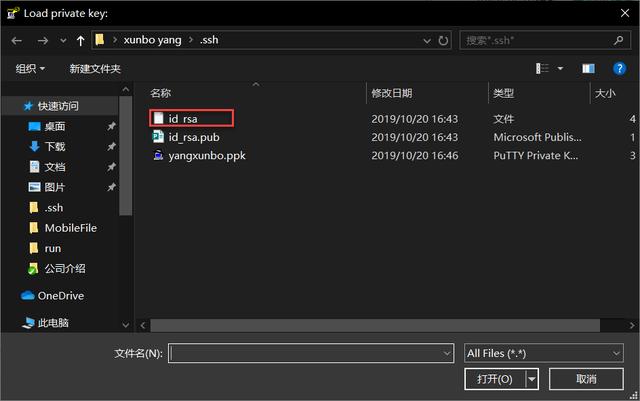Click 'PuTTY Private K...' type cell
The height and width of the screenshot is (401, 640).
(536, 156)
